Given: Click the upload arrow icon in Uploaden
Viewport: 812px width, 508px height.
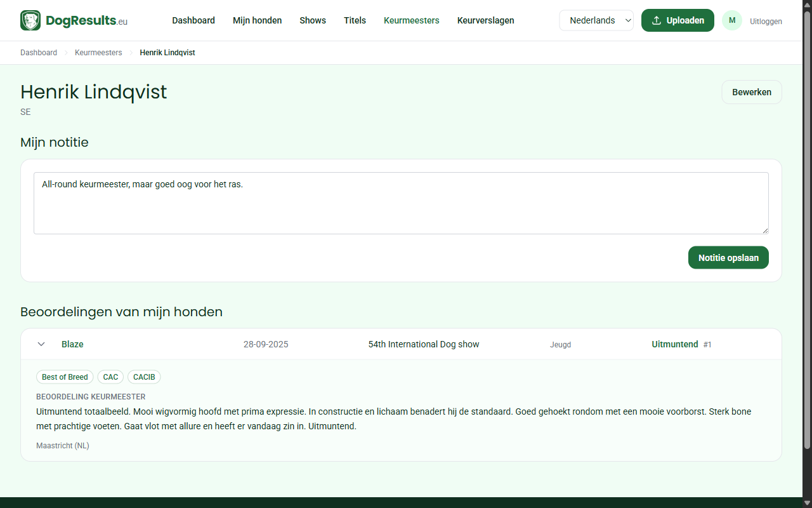Looking at the screenshot, I should (657, 20).
